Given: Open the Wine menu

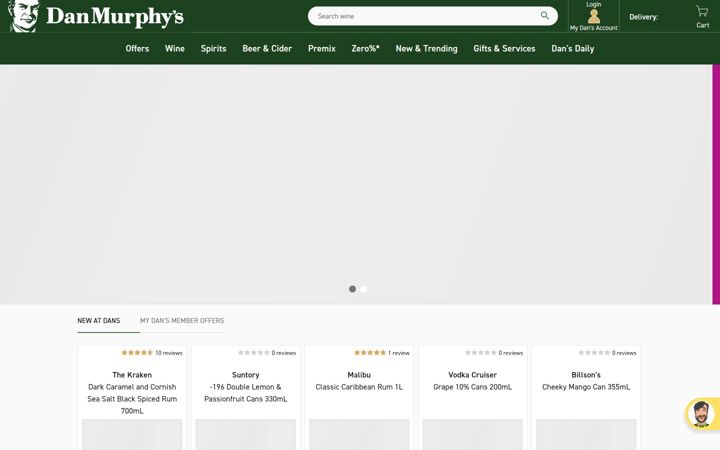Looking at the screenshot, I should coord(175,49).
